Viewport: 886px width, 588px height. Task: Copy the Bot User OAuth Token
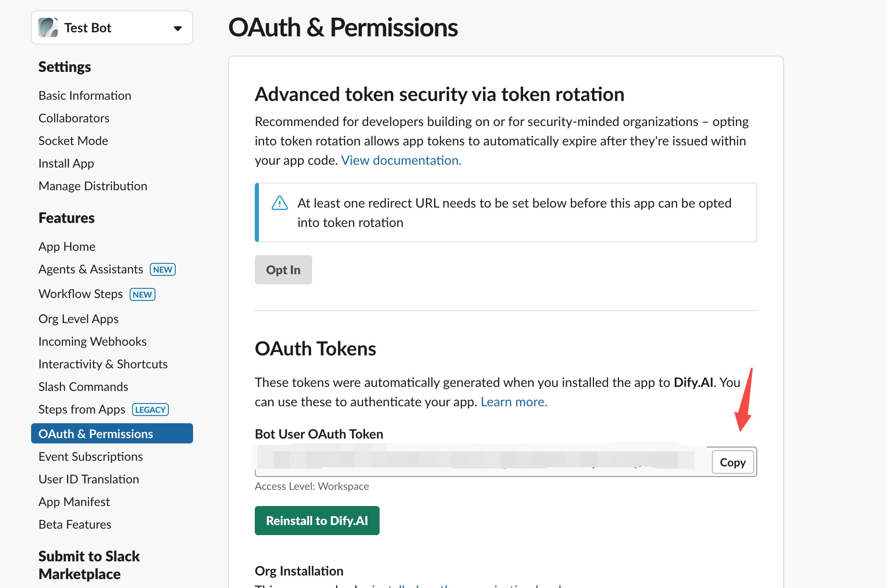click(x=732, y=462)
